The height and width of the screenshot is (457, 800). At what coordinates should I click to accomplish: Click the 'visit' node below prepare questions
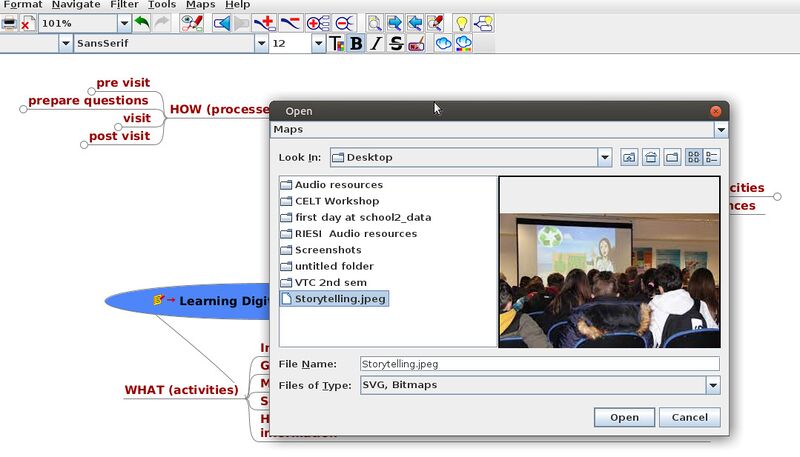(137, 118)
